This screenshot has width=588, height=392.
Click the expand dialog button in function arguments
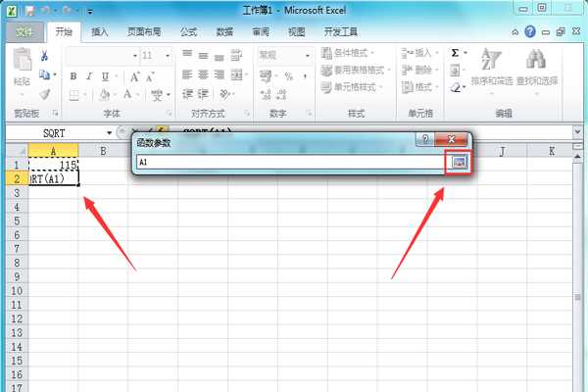459,162
